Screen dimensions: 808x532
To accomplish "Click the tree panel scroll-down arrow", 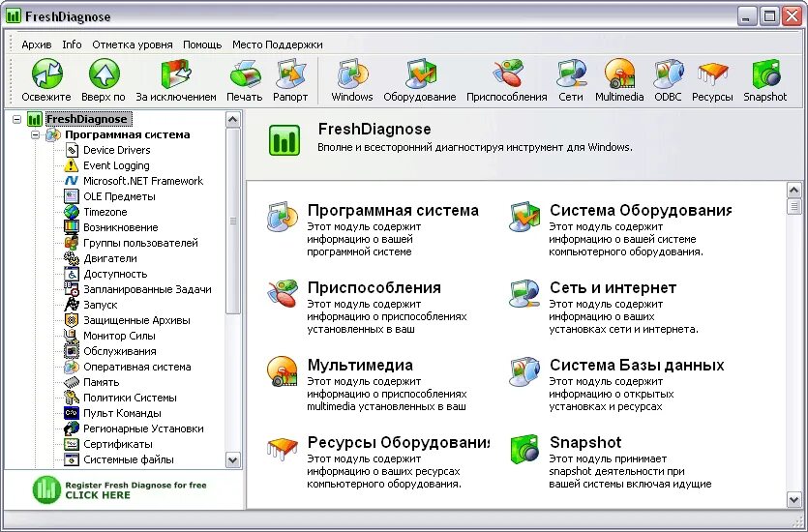I will pyautogui.click(x=233, y=459).
